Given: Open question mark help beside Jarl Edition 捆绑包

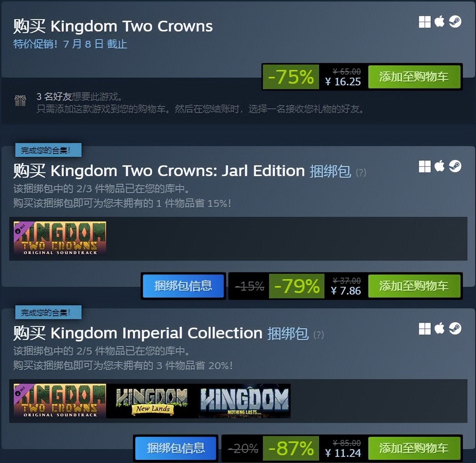Looking at the screenshot, I should [x=361, y=172].
